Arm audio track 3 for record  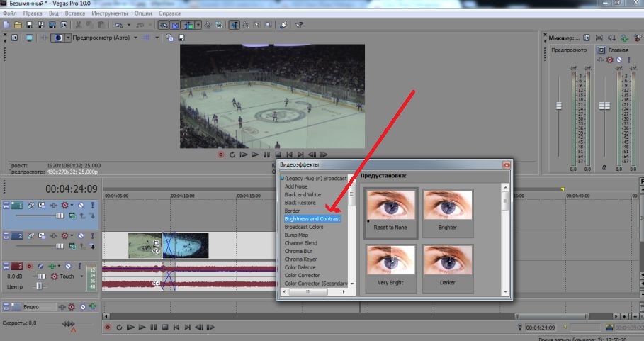29,267
